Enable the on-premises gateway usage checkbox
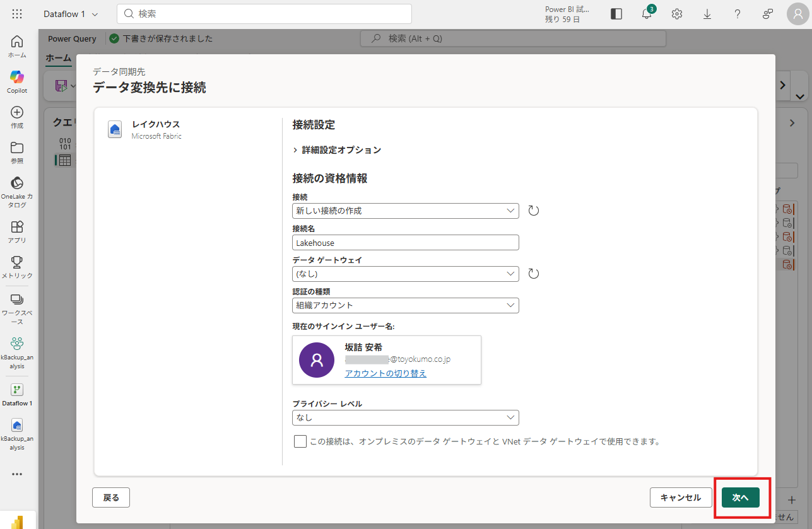Viewport: 812px width, 529px height. pyautogui.click(x=300, y=441)
